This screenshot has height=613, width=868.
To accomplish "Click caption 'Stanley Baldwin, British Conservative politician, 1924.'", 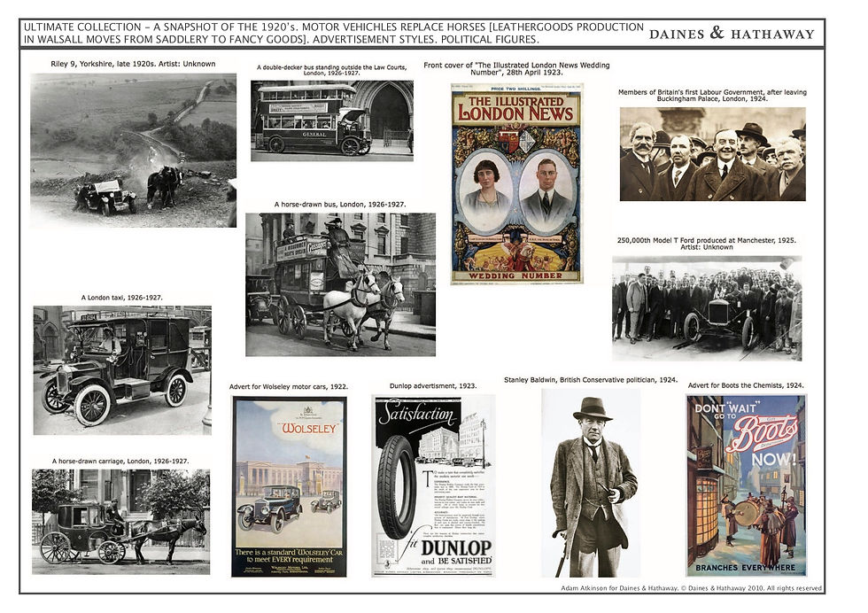I will tap(591, 380).
